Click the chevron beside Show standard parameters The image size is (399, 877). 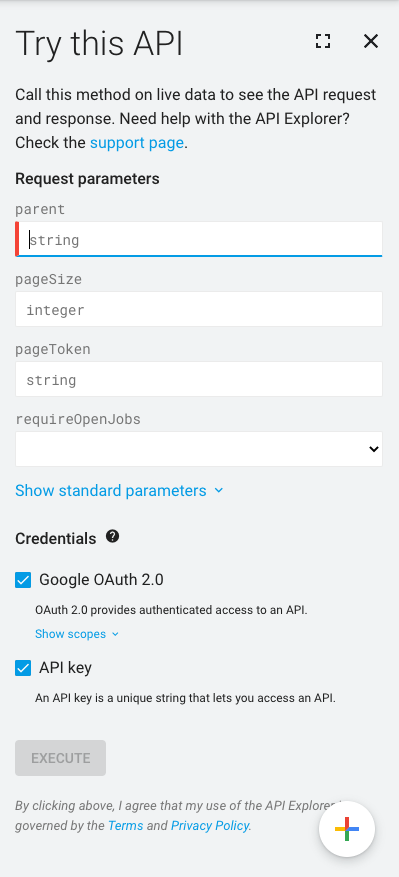(219, 491)
